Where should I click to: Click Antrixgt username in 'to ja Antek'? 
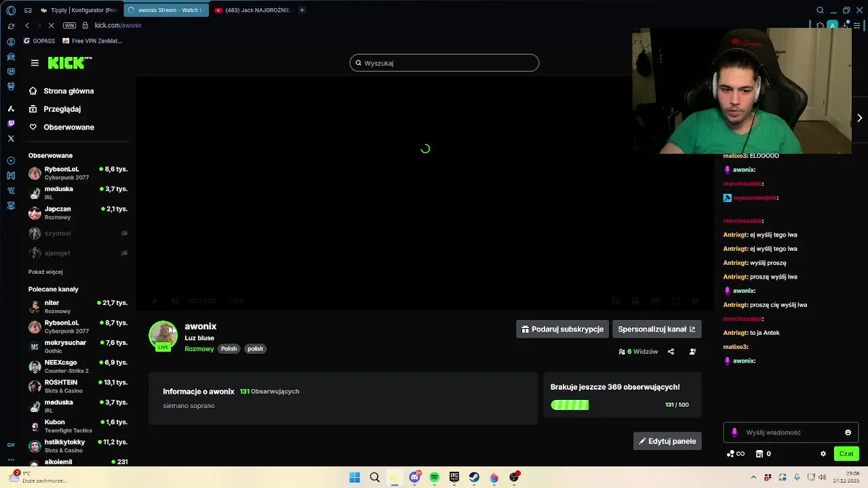tap(735, 333)
